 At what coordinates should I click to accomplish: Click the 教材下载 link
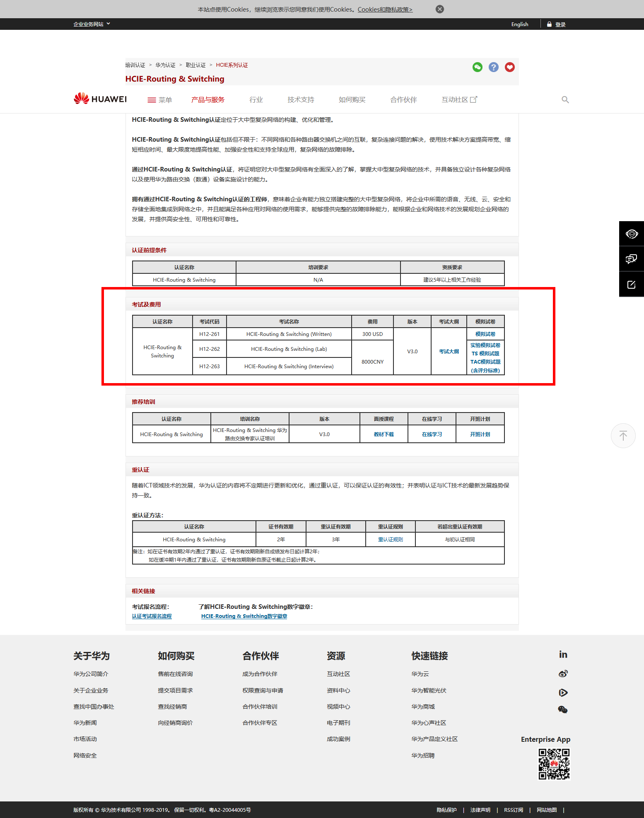pos(384,434)
